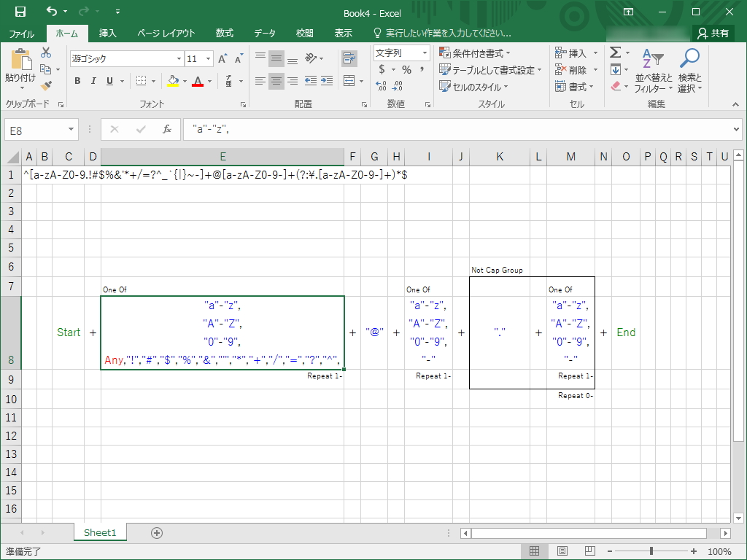Expand the formula bar
The height and width of the screenshot is (560, 747).
tap(737, 129)
